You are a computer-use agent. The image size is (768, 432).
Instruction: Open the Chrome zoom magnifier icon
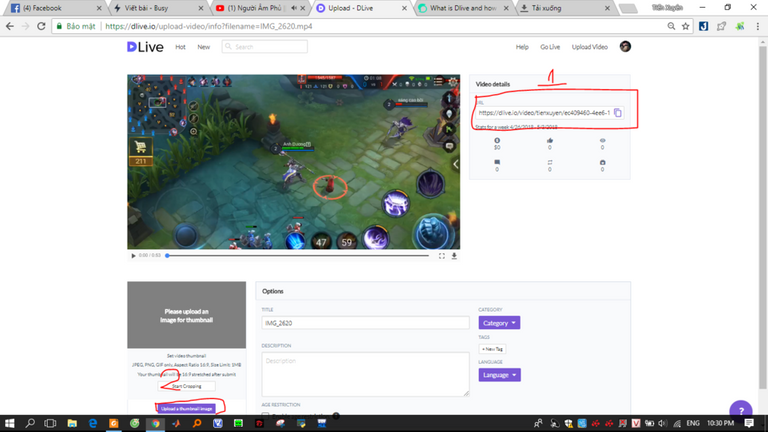coord(671,26)
